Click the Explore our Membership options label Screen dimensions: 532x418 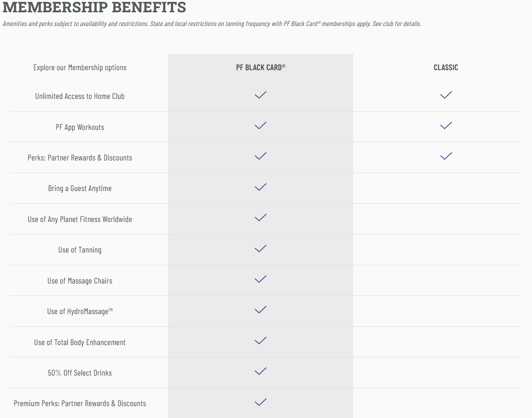tap(80, 67)
